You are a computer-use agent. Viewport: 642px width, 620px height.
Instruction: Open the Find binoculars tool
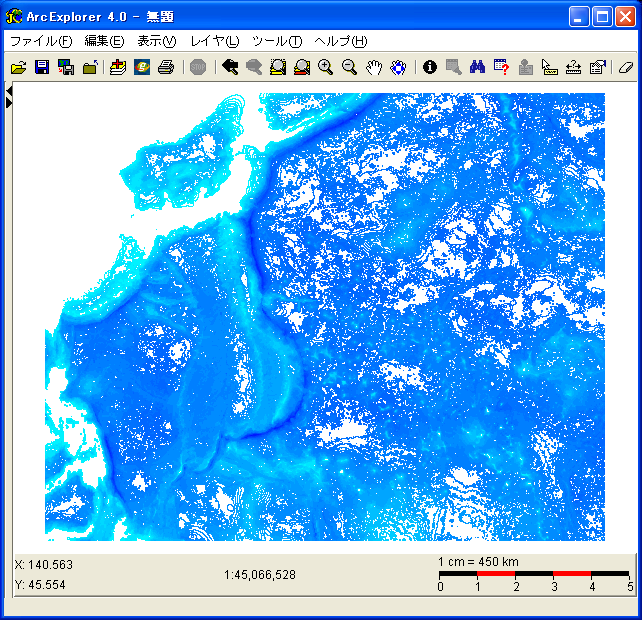pyautogui.click(x=478, y=67)
